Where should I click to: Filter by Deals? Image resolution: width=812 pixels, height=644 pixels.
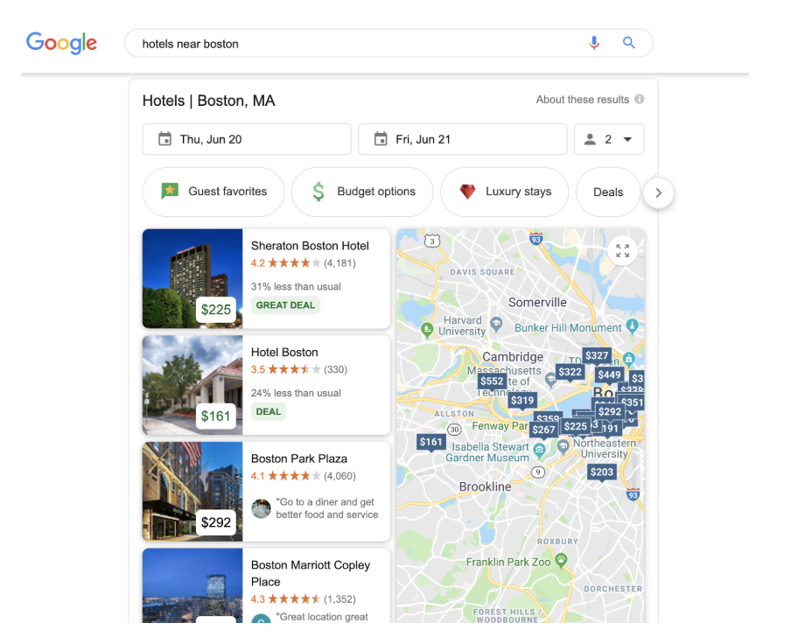pos(608,192)
